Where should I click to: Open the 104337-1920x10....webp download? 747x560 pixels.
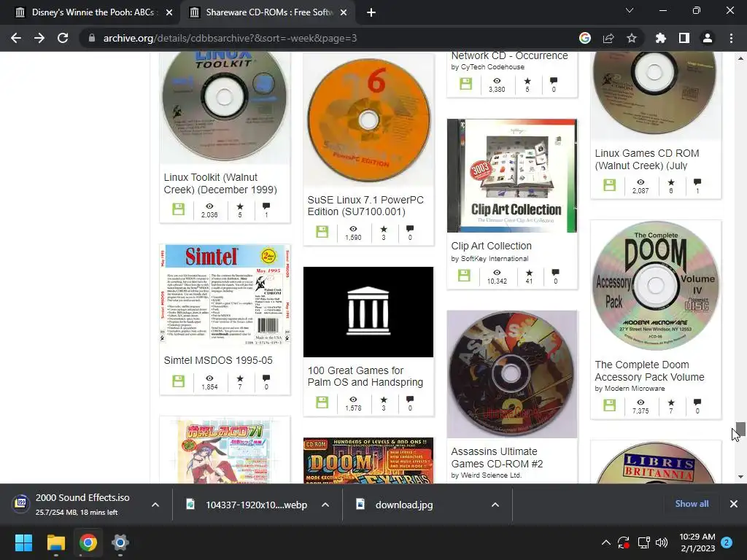point(256,505)
